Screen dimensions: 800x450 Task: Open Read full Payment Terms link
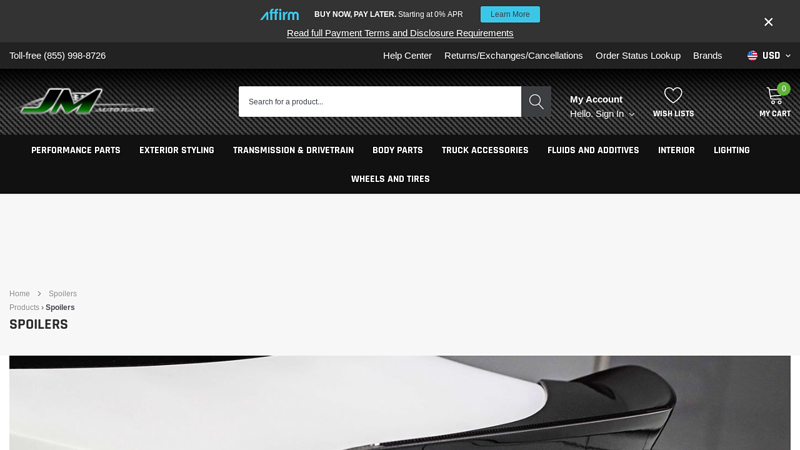[x=400, y=33]
